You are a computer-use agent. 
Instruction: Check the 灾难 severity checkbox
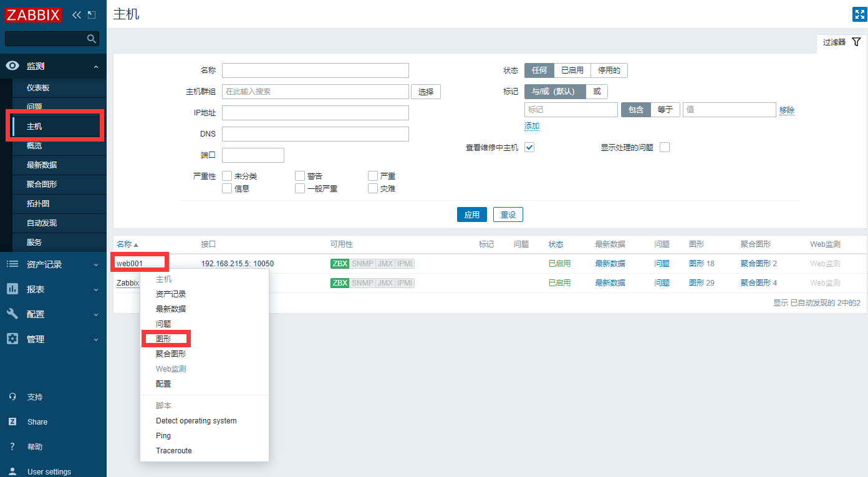pos(373,188)
